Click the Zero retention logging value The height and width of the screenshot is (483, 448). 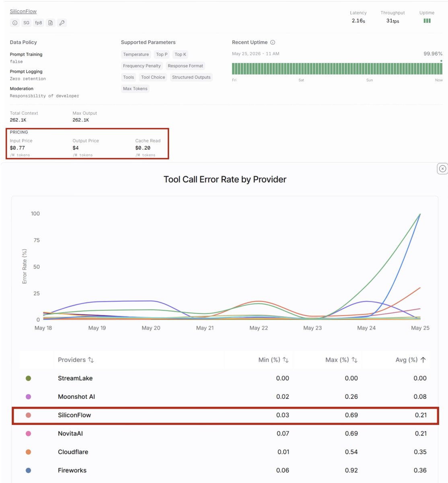coord(28,79)
